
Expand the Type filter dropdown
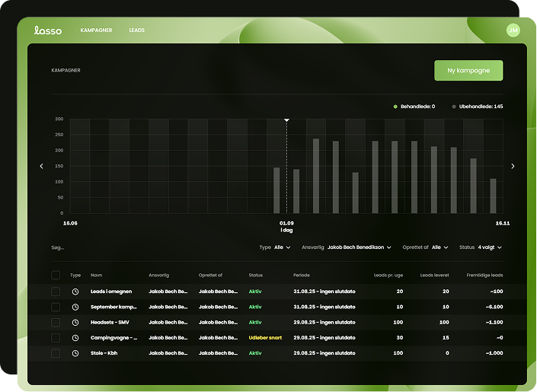tap(275, 247)
